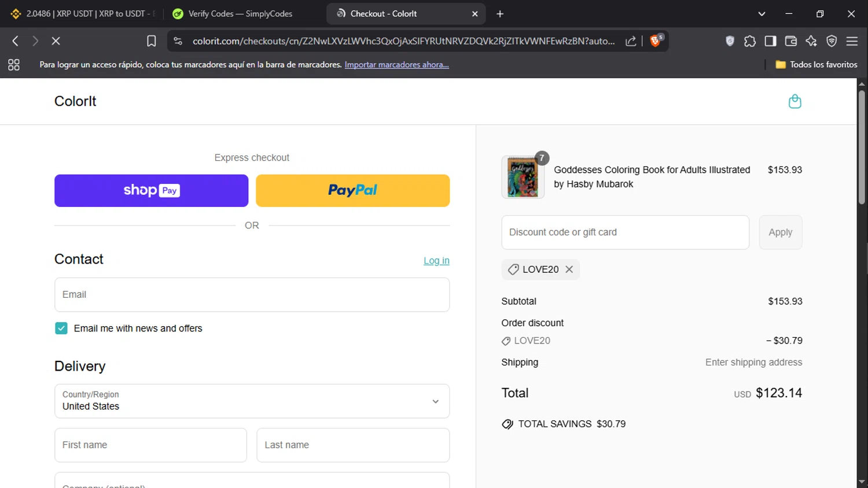This screenshot has height=488, width=868.
Task: Click the address bar URL
Action: [x=403, y=41]
